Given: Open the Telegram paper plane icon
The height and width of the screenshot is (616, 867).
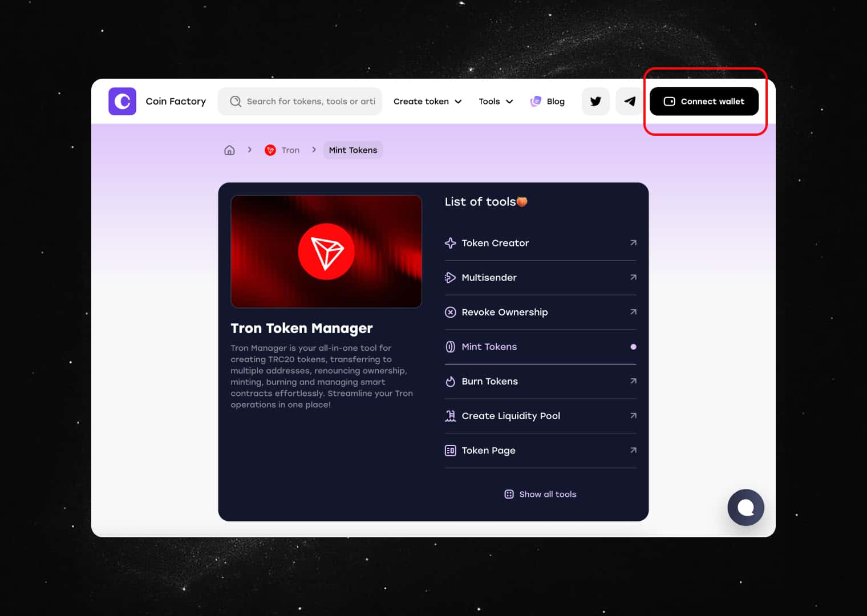Looking at the screenshot, I should 630,102.
